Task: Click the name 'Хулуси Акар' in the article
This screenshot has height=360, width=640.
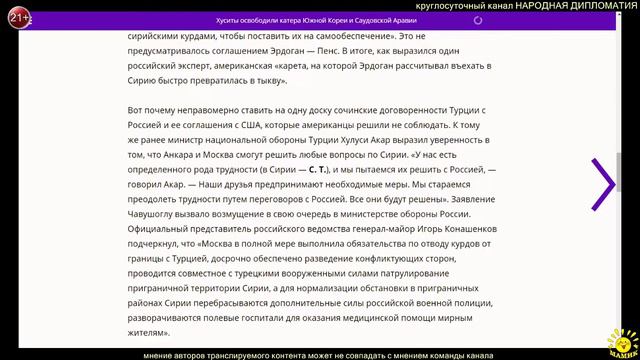Action: (365, 140)
